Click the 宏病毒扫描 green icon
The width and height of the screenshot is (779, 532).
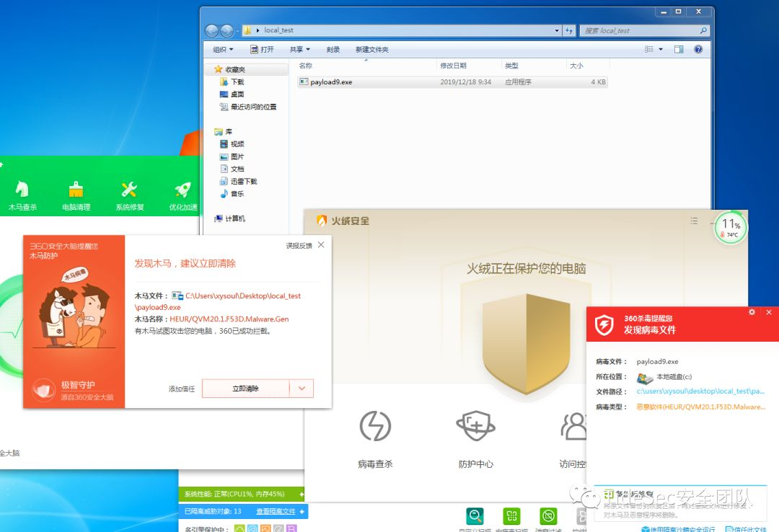click(x=511, y=515)
